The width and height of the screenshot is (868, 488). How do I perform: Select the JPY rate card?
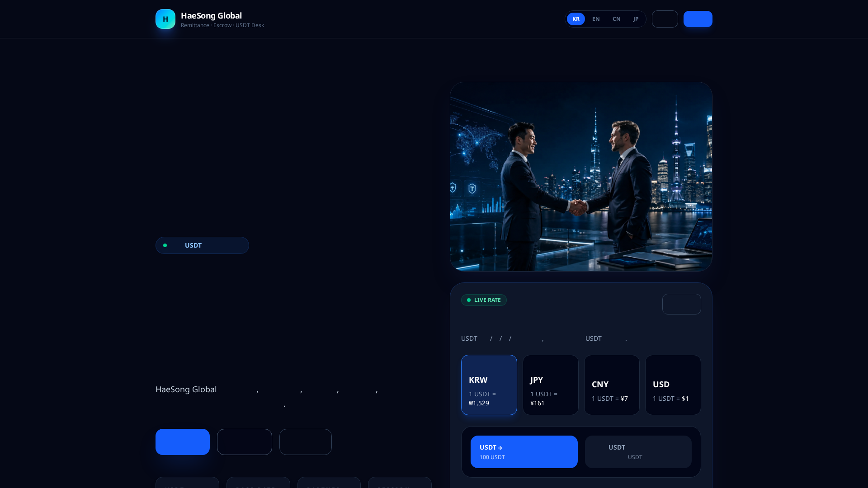(550, 385)
